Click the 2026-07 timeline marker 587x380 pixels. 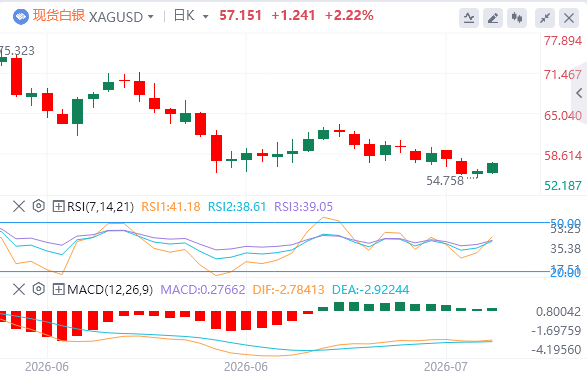pyautogui.click(x=445, y=367)
